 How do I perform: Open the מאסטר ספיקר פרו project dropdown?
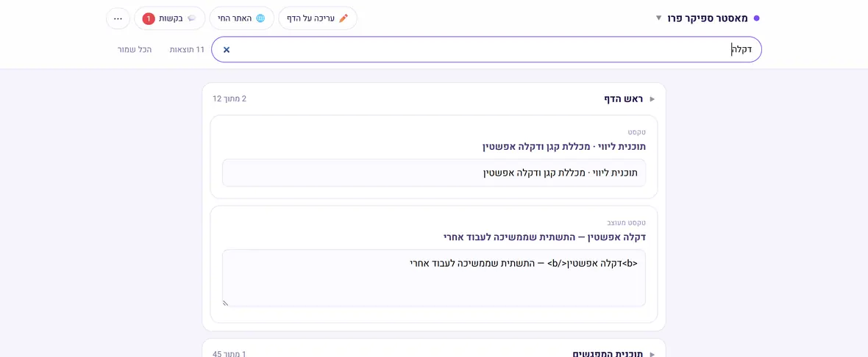(x=708, y=18)
